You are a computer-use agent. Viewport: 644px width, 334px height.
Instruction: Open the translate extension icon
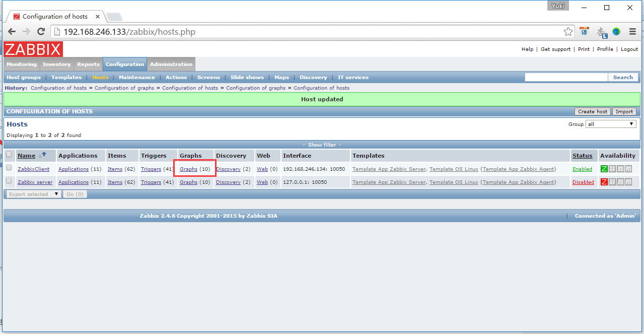584,31
